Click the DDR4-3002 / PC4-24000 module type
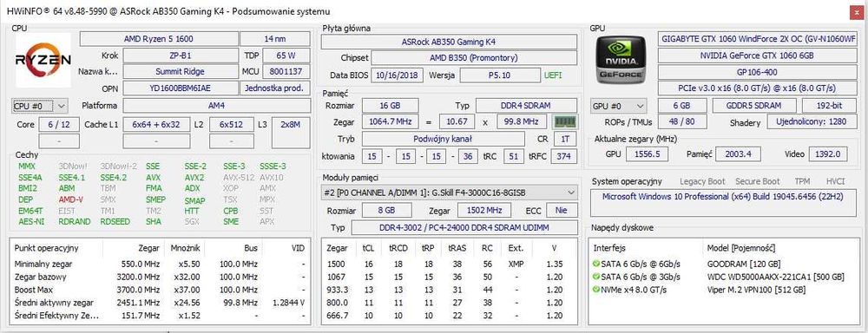Viewport: 868px width, 333px height. 464,227
